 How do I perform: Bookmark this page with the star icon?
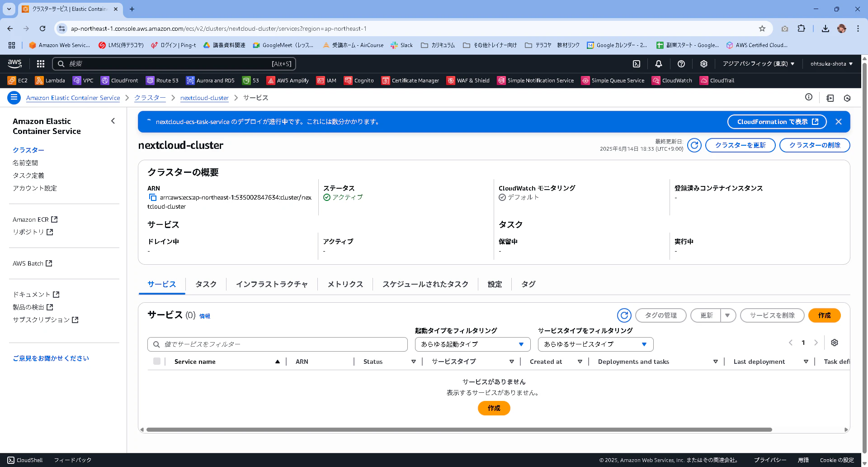tap(762, 29)
